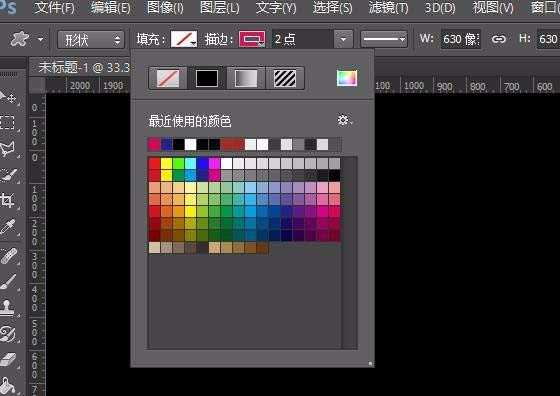The width and height of the screenshot is (560, 396).
Task: Click the W width input field
Action: click(x=461, y=39)
